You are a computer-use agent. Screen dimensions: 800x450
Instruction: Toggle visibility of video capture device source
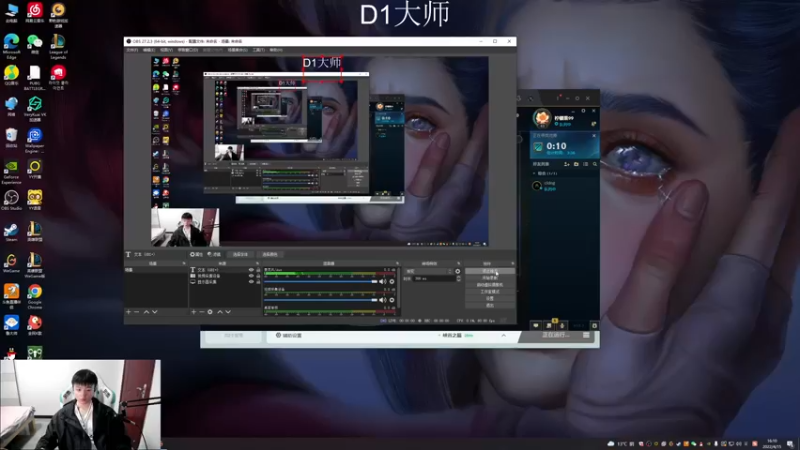coord(251,276)
